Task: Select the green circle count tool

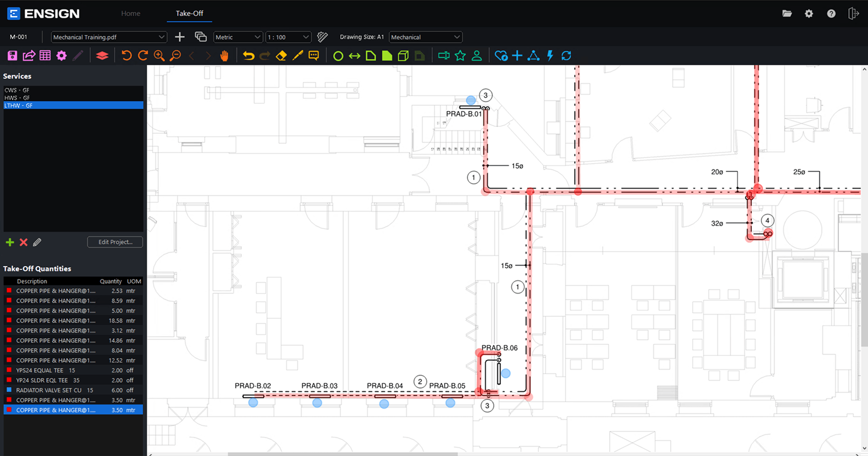Action: [338, 56]
